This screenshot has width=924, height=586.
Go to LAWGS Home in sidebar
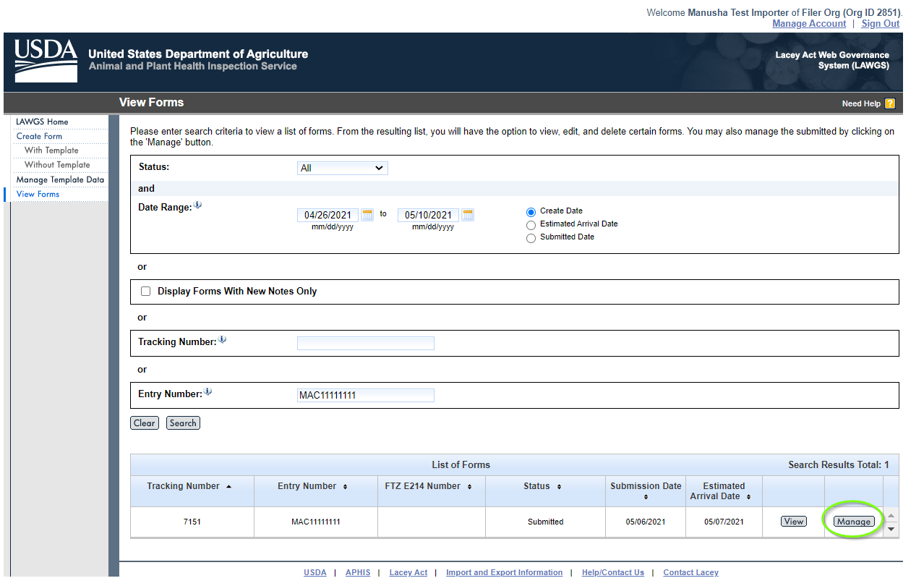[x=42, y=122]
